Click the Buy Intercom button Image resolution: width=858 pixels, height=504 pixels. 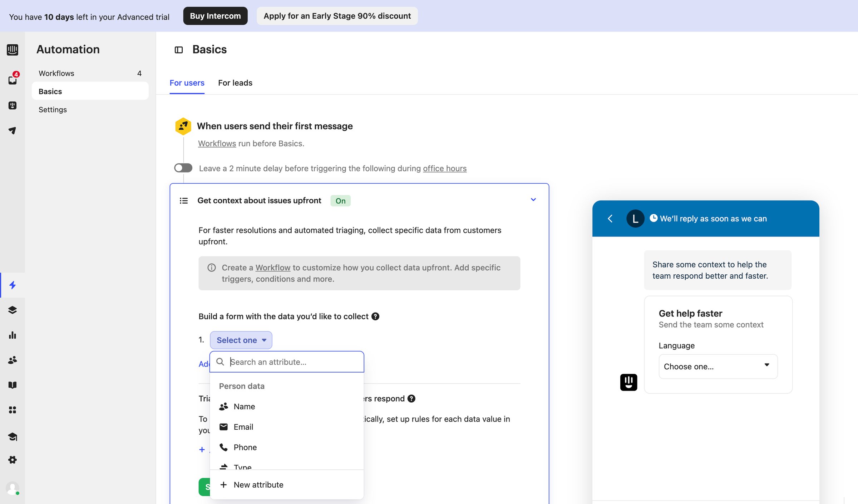coord(215,16)
